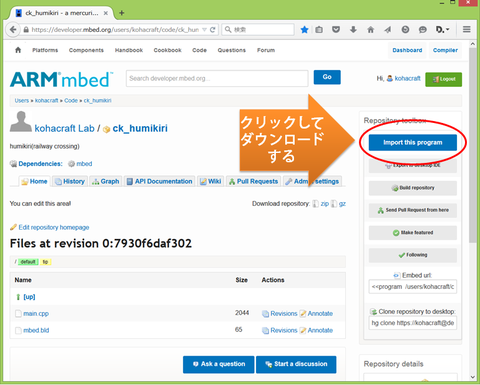Screen dimensions: 480x385
Task: Click the paper plane send icon
Action: [x=387, y=30]
